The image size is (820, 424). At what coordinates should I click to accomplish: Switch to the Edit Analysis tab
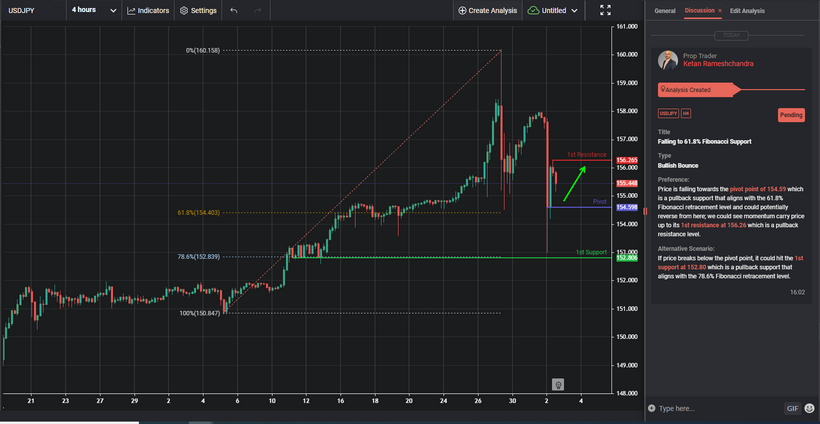pyautogui.click(x=747, y=10)
